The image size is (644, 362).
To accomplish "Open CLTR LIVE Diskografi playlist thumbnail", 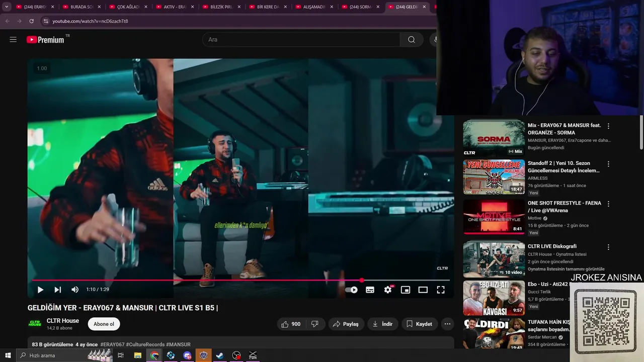I will (494, 259).
